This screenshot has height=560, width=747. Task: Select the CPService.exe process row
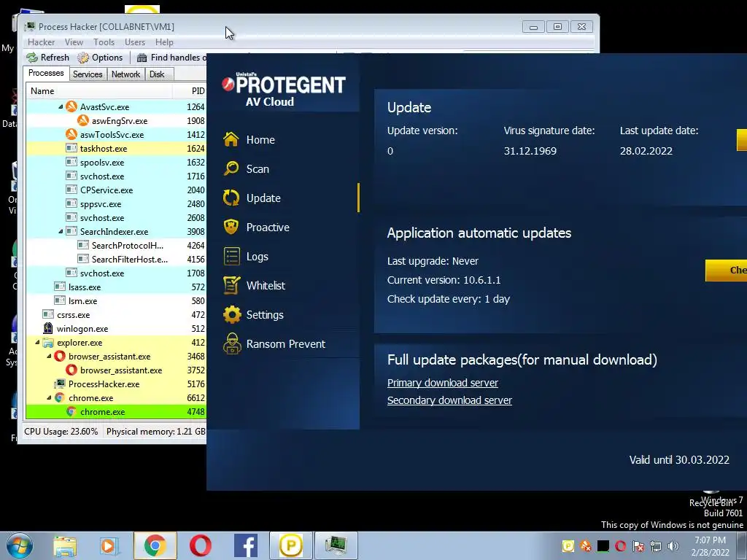pos(116,190)
